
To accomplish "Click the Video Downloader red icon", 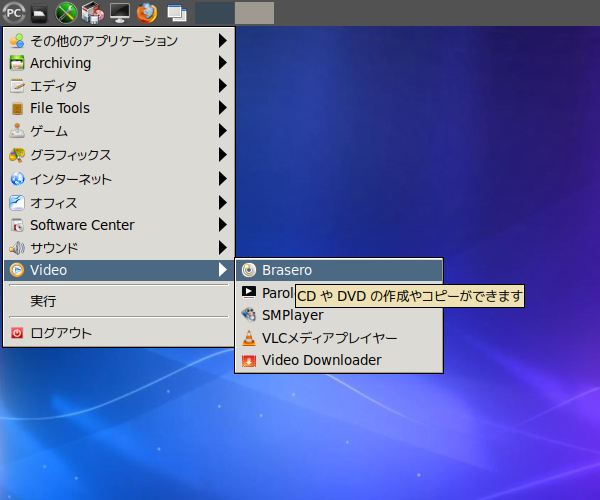I will tap(249, 360).
